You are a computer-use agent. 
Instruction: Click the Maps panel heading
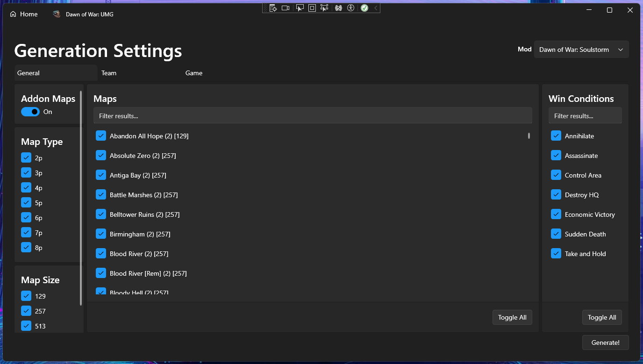pyautogui.click(x=105, y=99)
